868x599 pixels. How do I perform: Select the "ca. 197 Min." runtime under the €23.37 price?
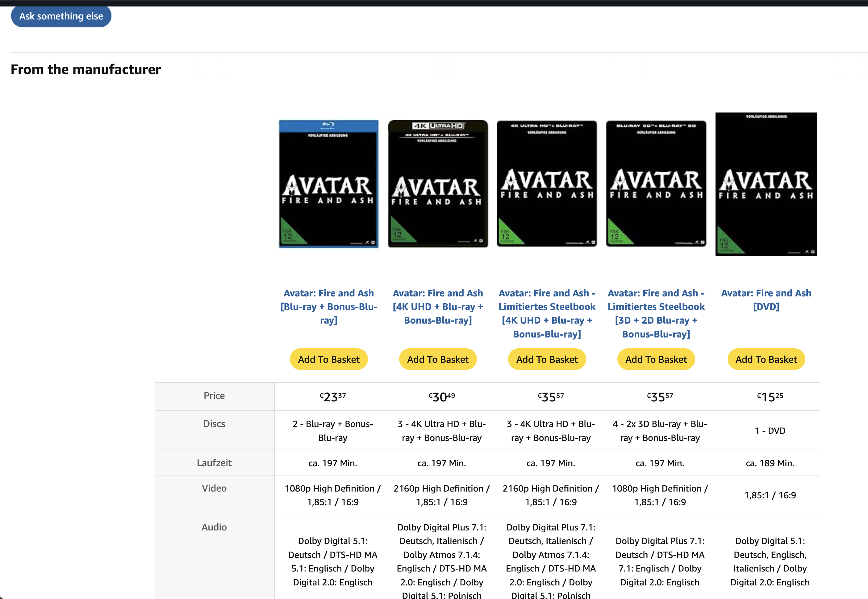pyautogui.click(x=333, y=463)
